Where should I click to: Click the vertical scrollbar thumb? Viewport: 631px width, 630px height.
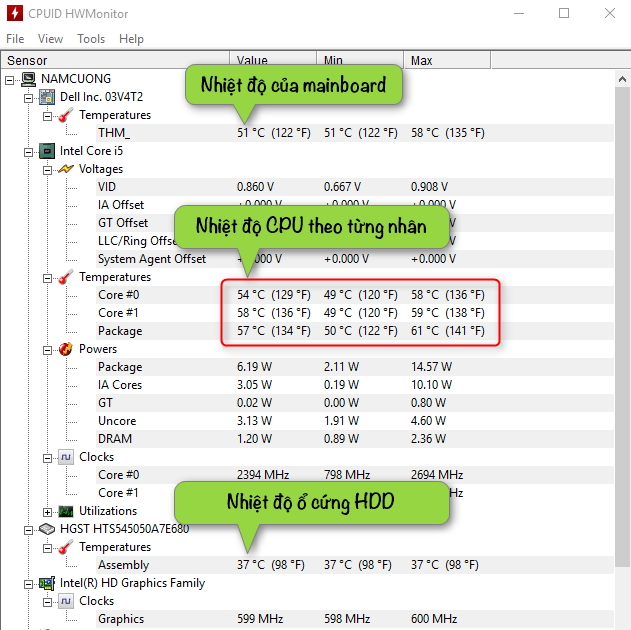tap(622, 327)
